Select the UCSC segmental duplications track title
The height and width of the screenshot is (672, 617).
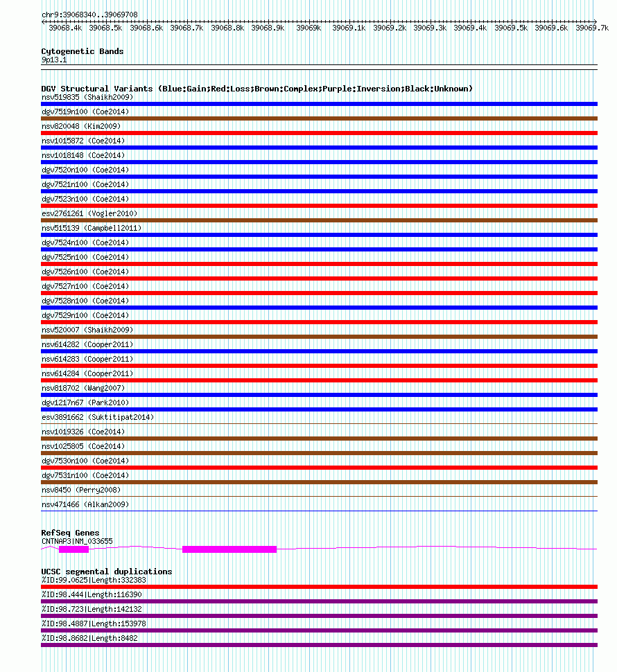[x=106, y=572]
